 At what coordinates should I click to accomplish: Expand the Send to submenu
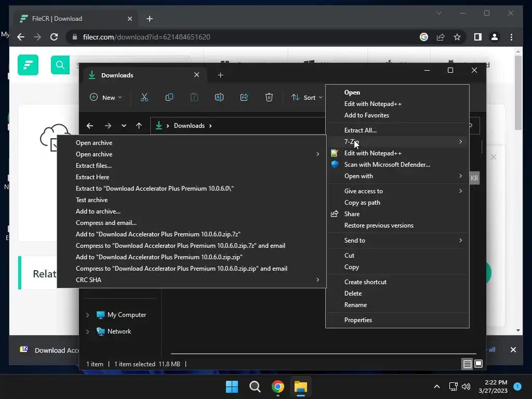point(461,240)
